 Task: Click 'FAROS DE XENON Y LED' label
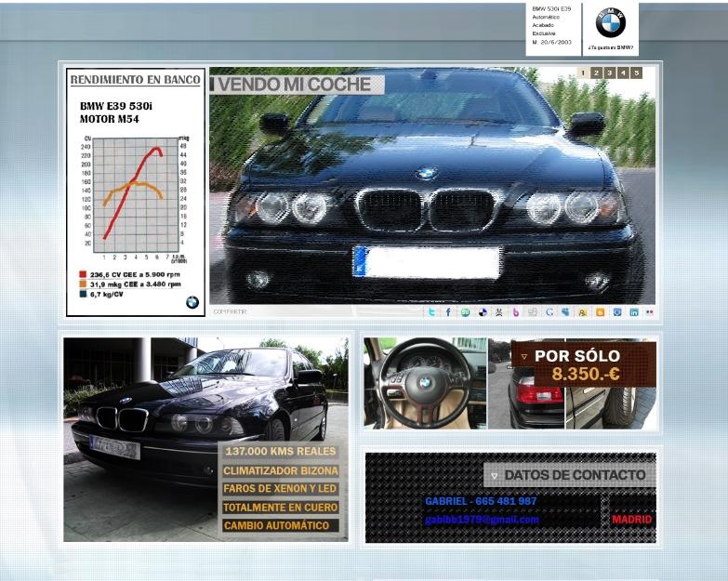click(281, 489)
